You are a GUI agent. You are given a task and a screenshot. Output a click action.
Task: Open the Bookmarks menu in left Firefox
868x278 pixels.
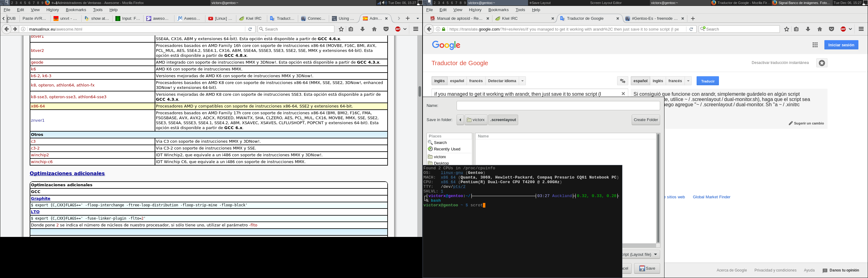(76, 10)
